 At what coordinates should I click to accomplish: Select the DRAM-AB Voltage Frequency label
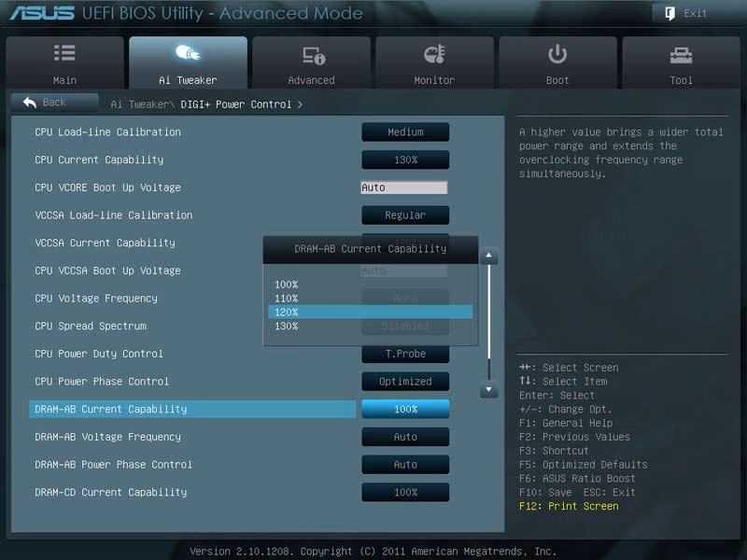107,437
